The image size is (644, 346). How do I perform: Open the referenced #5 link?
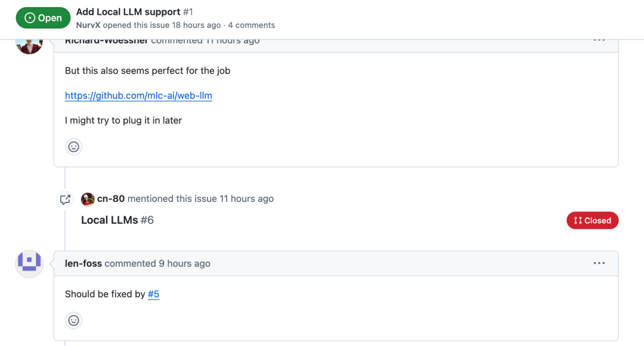153,294
